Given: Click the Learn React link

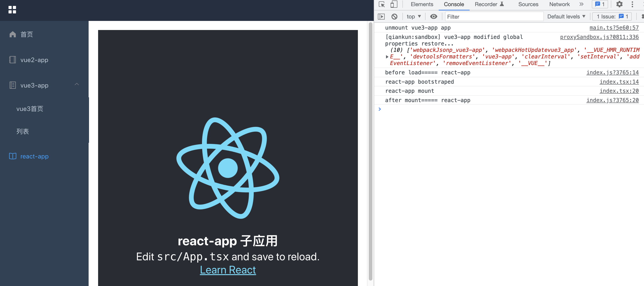Looking at the screenshot, I should [228, 270].
